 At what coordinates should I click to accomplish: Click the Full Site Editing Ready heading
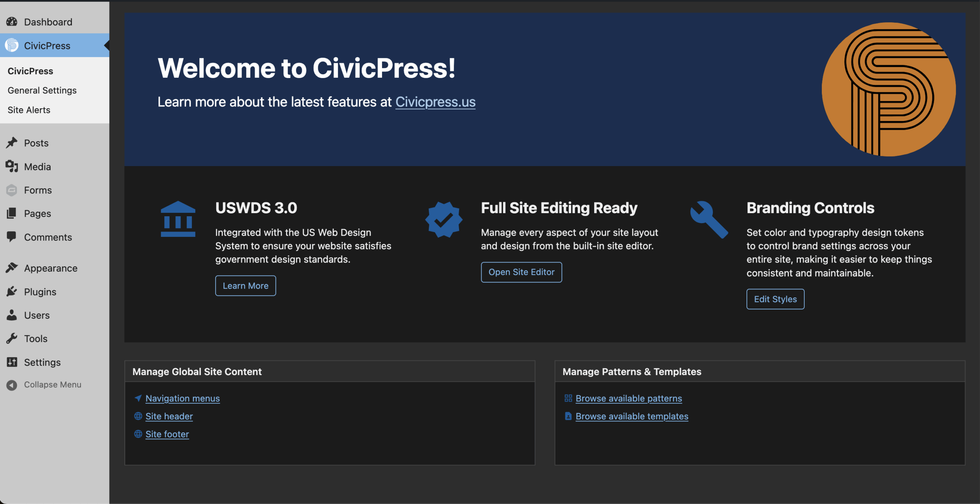pos(559,208)
